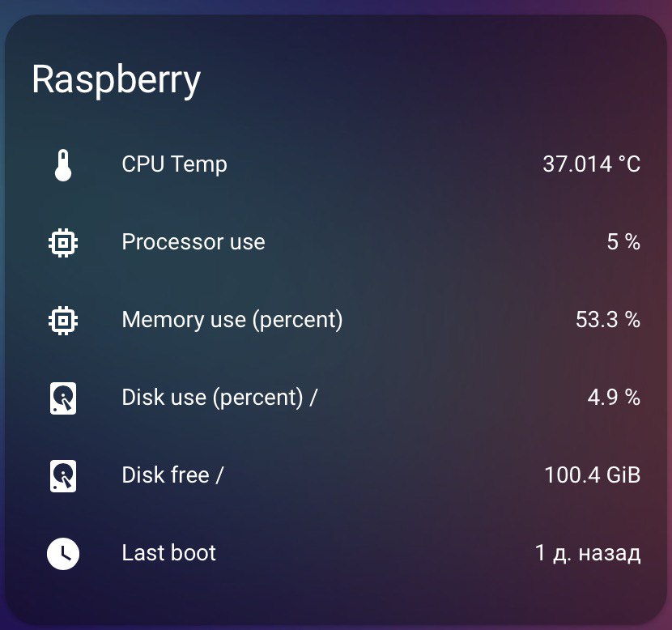This screenshot has height=630, width=672.
Task: Click the thermometer icon for CPU Temp
Action: click(x=63, y=164)
